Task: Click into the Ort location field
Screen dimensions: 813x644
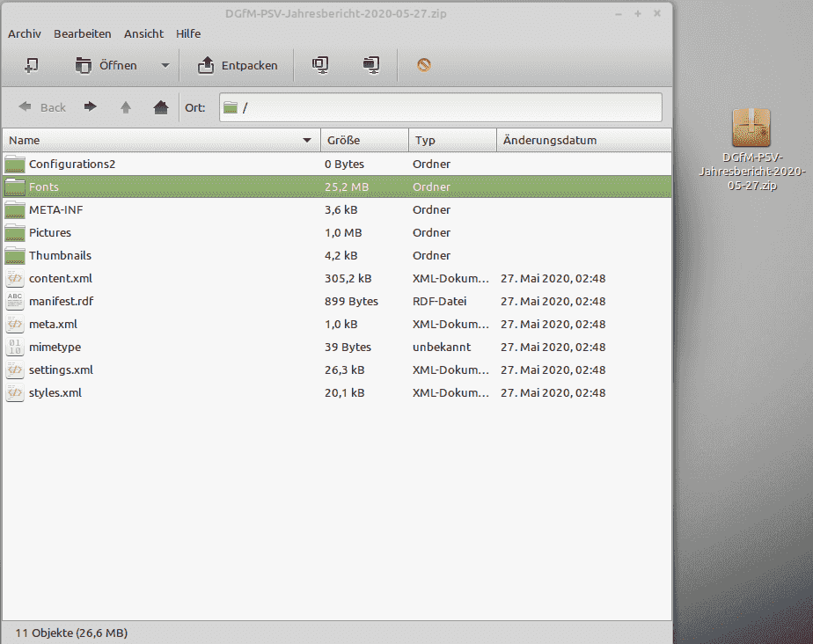Action: pyautogui.click(x=441, y=107)
